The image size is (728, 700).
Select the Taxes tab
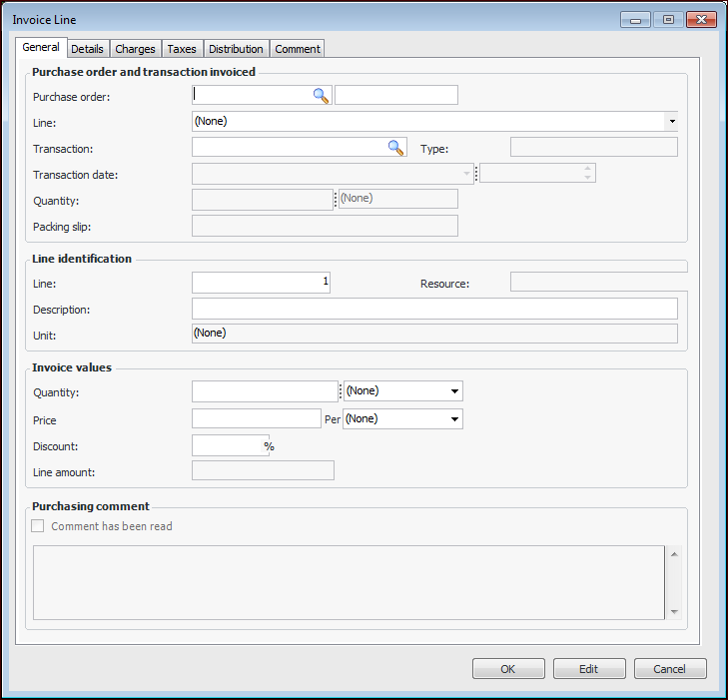pos(182,49)
